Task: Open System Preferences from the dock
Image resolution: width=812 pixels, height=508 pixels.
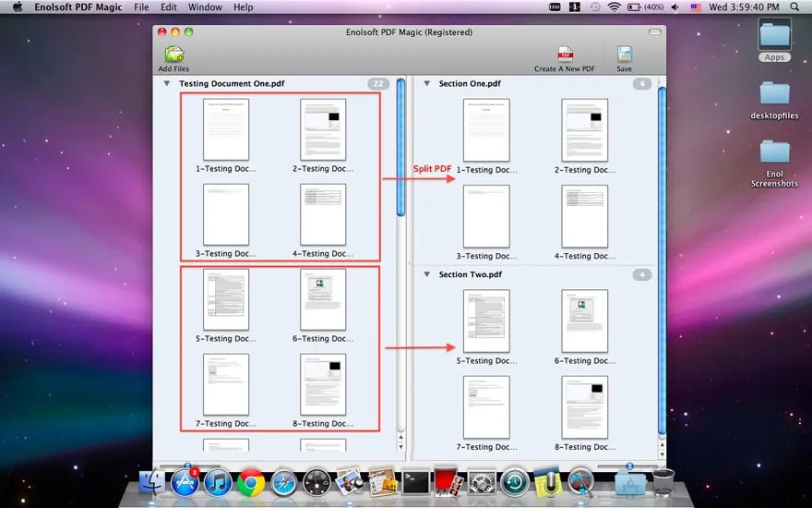Action: pos(482,482)
